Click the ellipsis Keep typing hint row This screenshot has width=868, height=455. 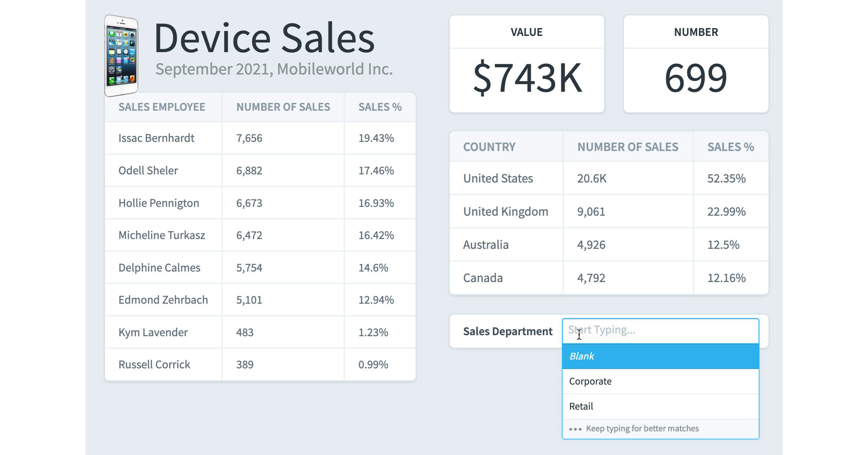pyautogui.click(x=660, y=429)
